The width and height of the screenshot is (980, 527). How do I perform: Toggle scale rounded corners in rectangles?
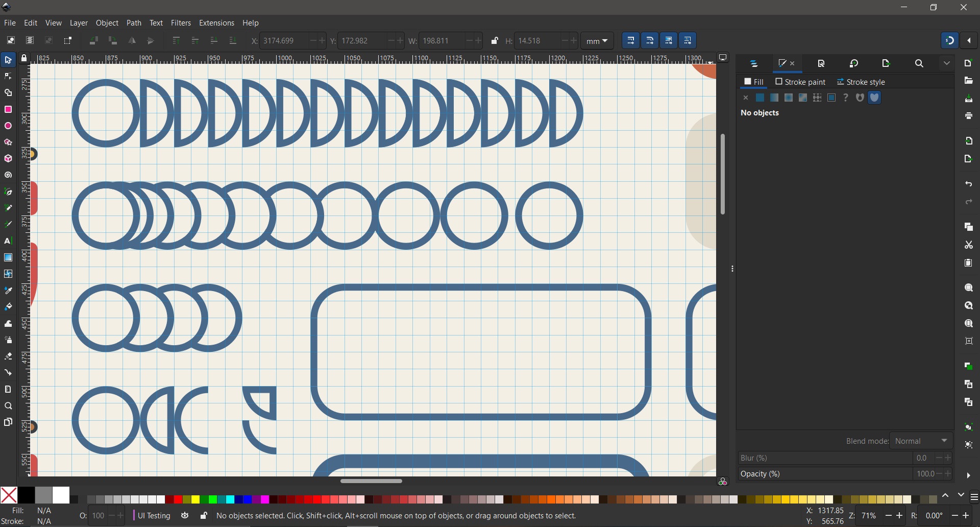[650, 40]
